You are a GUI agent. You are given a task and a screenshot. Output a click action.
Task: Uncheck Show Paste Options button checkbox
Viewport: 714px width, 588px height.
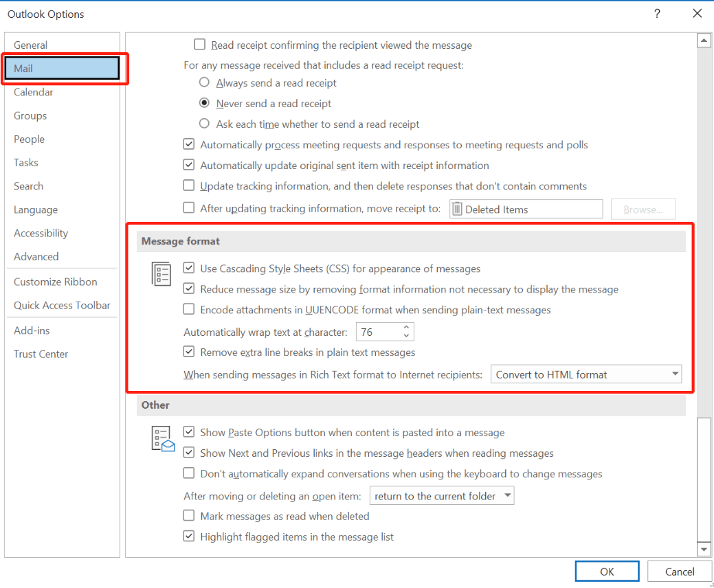click(188, 432)
